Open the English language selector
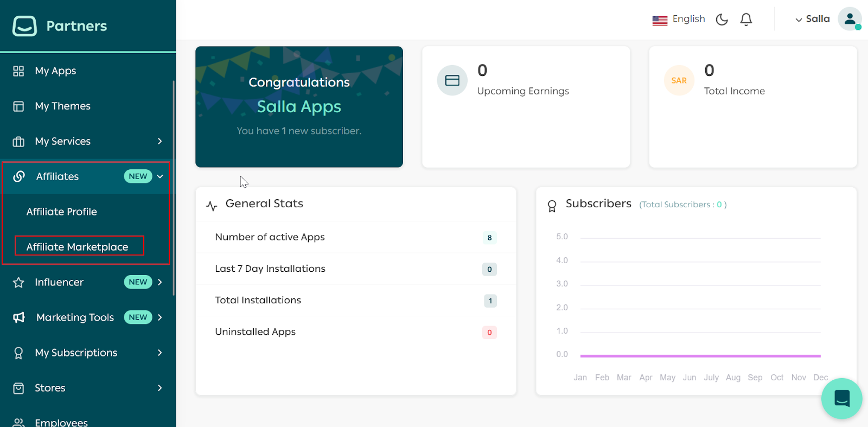 point(679,20)
